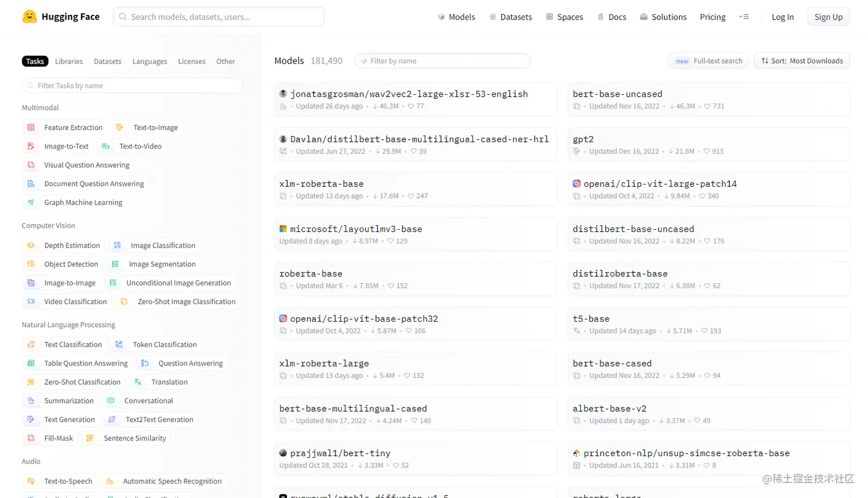Open the gpt2 model card
This screenshot has height=498, width=868.
[708, 144]
